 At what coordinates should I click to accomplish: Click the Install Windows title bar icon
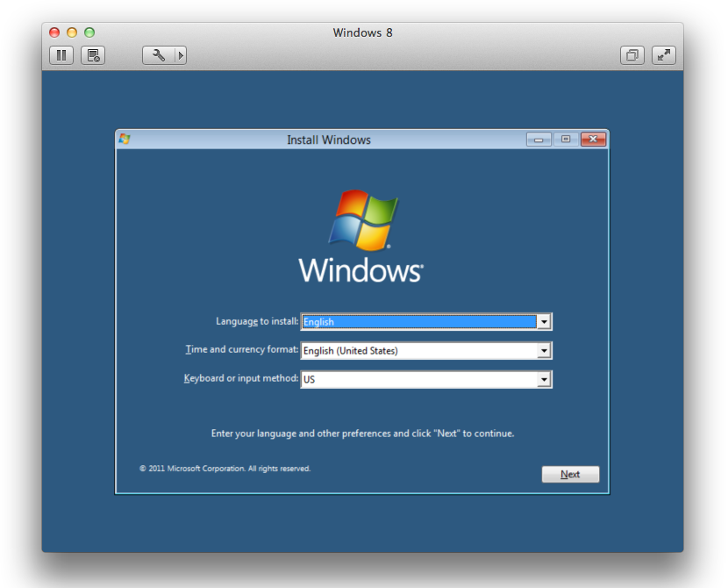click(x=125, y=139)
